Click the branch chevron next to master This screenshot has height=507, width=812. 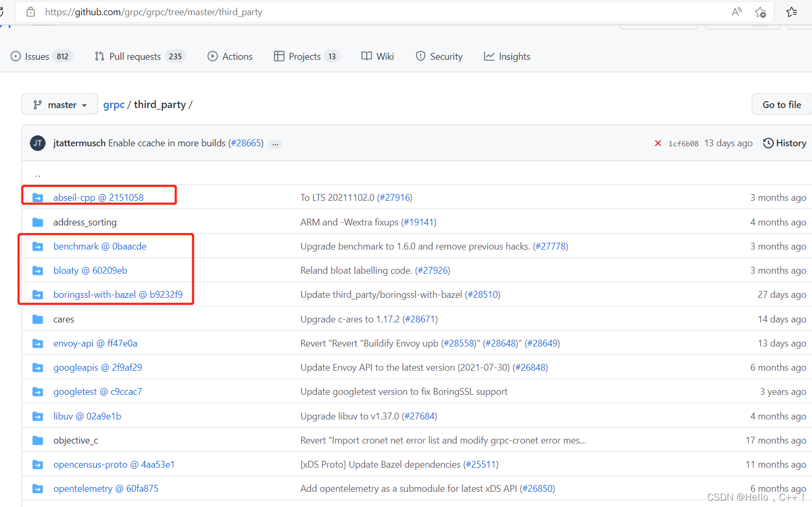pyautogui.click(x=85, y=104)
